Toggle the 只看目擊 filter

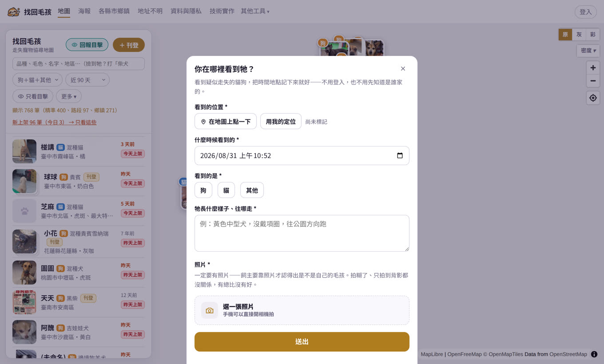coord(33,96)
